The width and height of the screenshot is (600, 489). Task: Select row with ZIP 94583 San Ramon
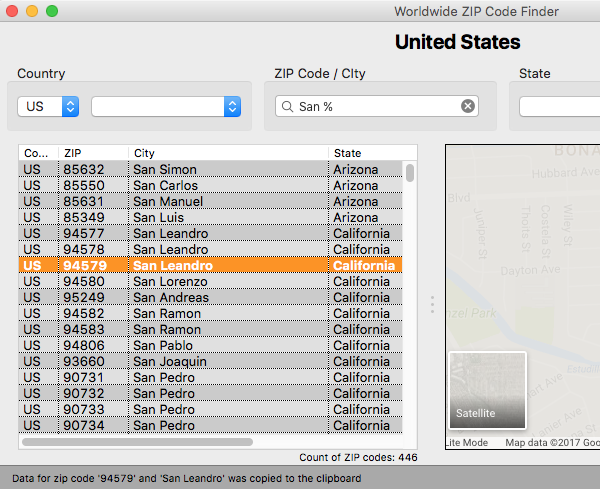coord(210,329)
